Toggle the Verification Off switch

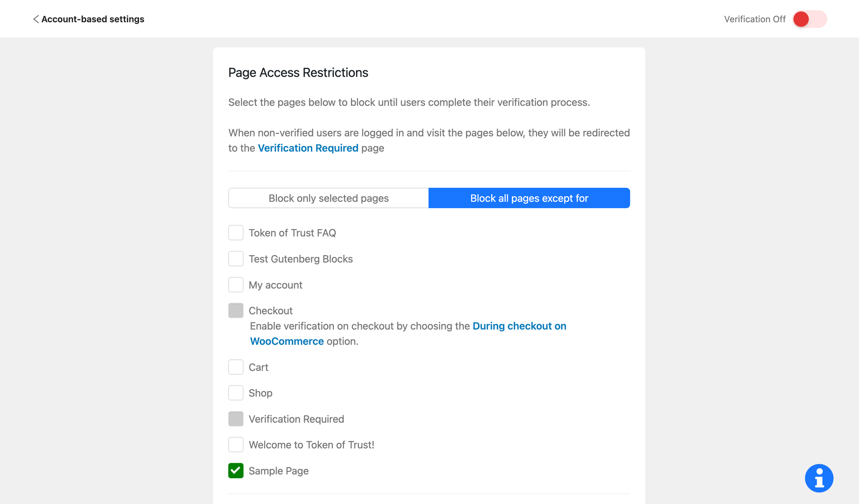point(809,19)
